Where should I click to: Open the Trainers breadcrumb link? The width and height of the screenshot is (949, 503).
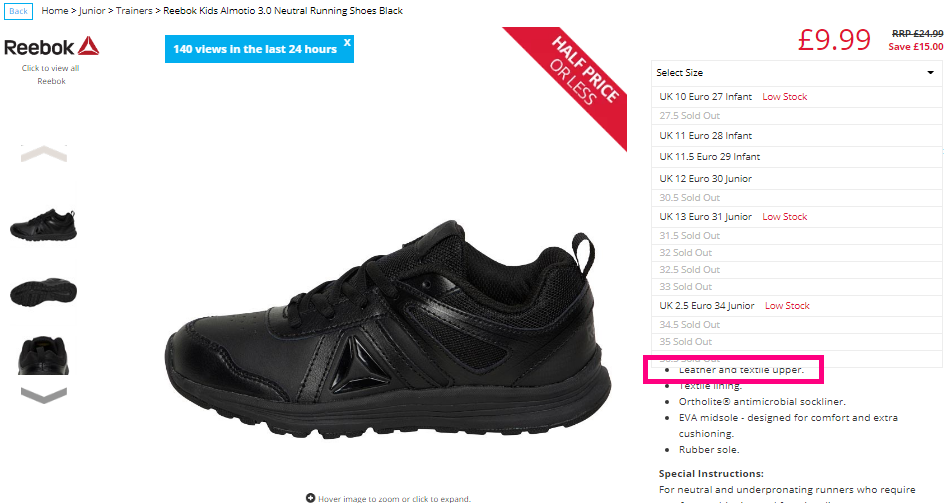(134, 11)
